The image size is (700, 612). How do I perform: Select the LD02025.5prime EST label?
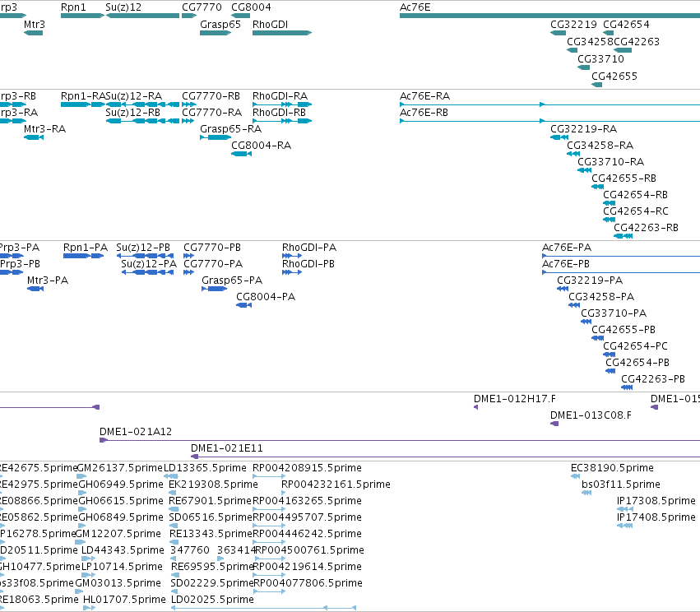click(x=212, y=600)
